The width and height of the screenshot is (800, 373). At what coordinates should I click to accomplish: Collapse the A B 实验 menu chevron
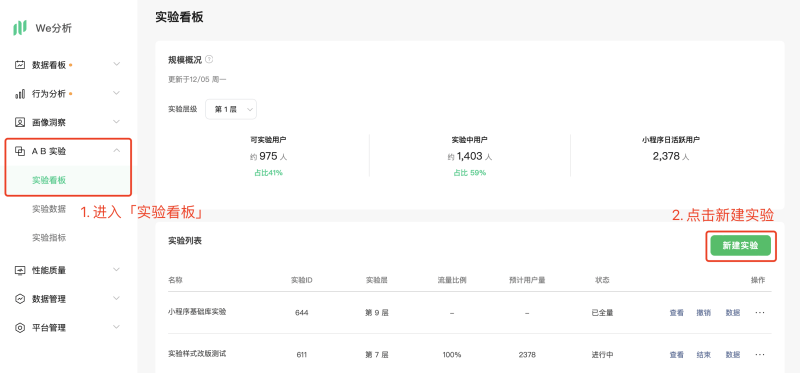117,151
